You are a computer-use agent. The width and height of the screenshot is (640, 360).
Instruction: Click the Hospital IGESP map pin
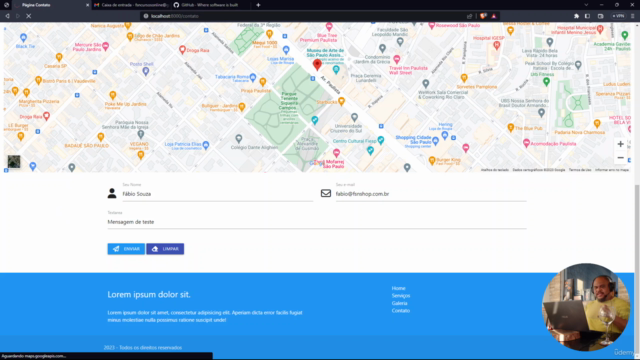[496, 46]
